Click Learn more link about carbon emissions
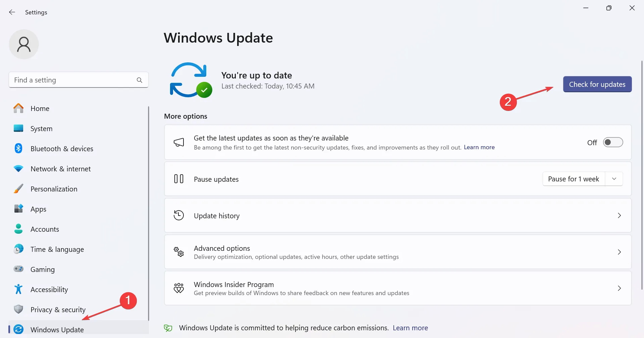The height and width of the screenshot is (338, 644). pos(410,328)
